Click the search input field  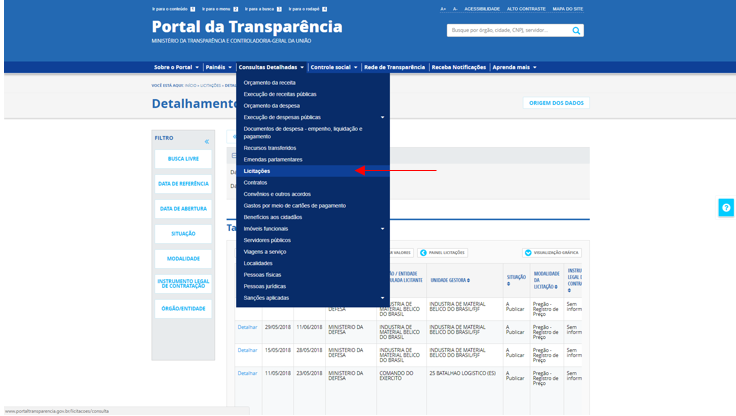506,31
